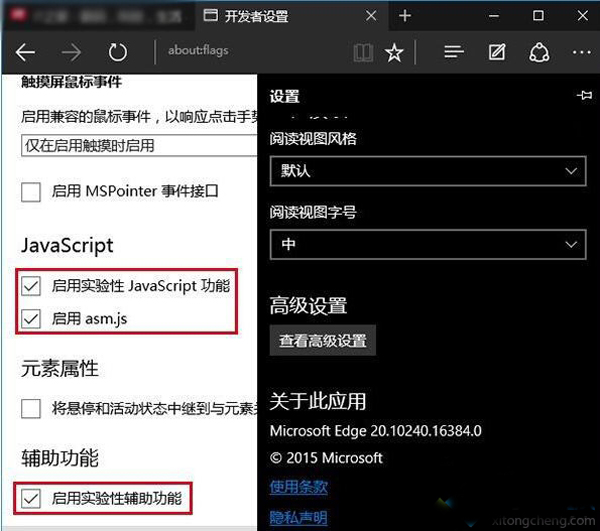Uncheck 启用实验性辅助功能
The height and width of the screenshot is (531, 600).
(31, 498)
